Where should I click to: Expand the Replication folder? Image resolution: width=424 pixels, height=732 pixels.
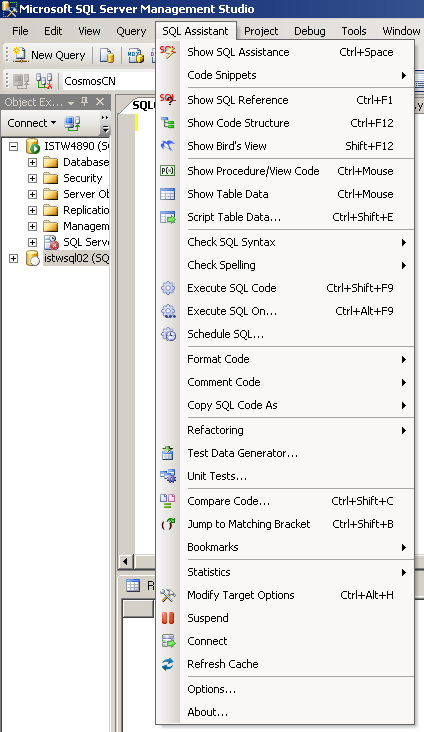32,211
